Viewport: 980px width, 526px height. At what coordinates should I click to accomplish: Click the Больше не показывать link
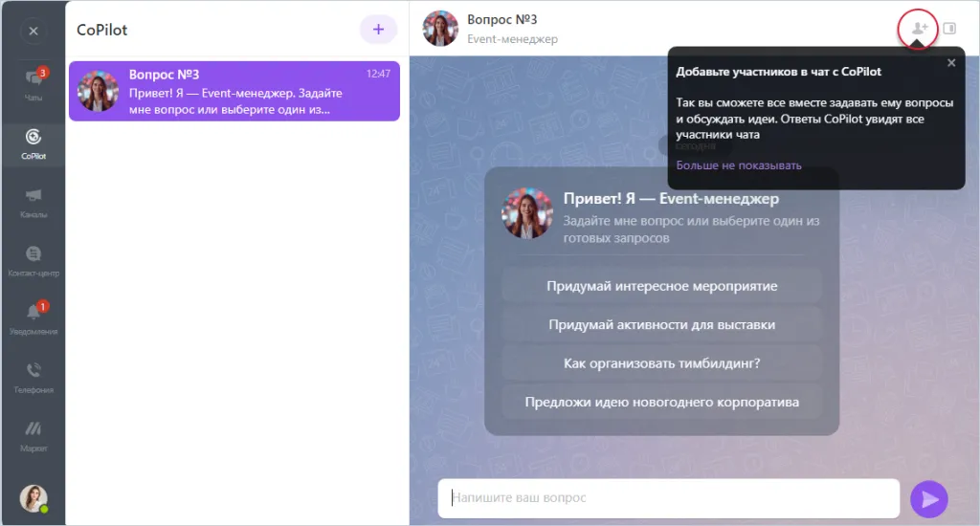click(739, 165)
